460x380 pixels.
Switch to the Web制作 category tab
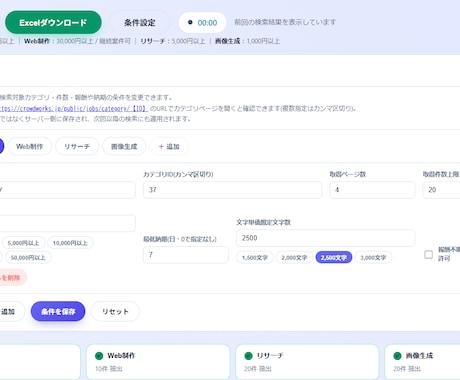coord(30,146)
